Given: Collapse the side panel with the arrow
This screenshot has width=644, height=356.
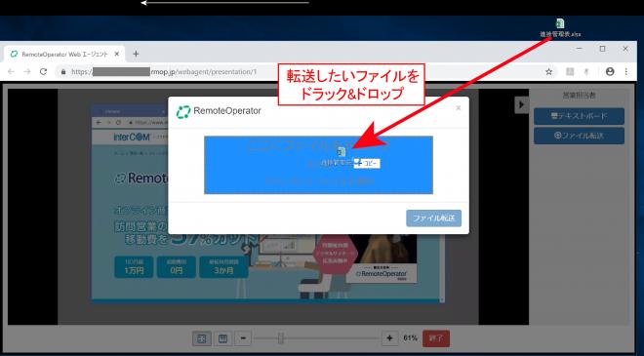Looking at the screenshot, I should point(521,104).
